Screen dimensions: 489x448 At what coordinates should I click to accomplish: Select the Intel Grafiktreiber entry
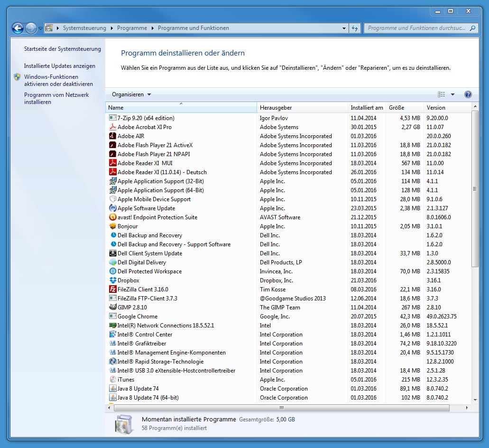(142, 344)
